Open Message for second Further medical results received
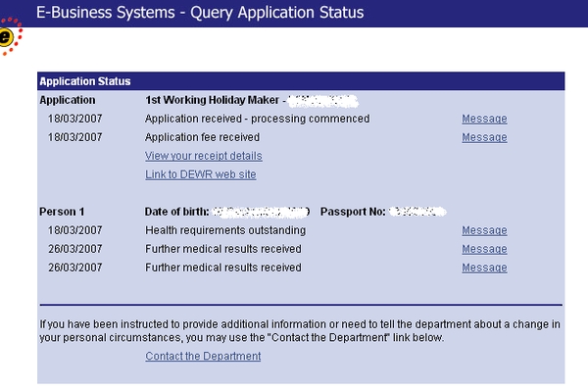This screenshot has height=390, width=588. pyautogui.click(x=484, y=268)
